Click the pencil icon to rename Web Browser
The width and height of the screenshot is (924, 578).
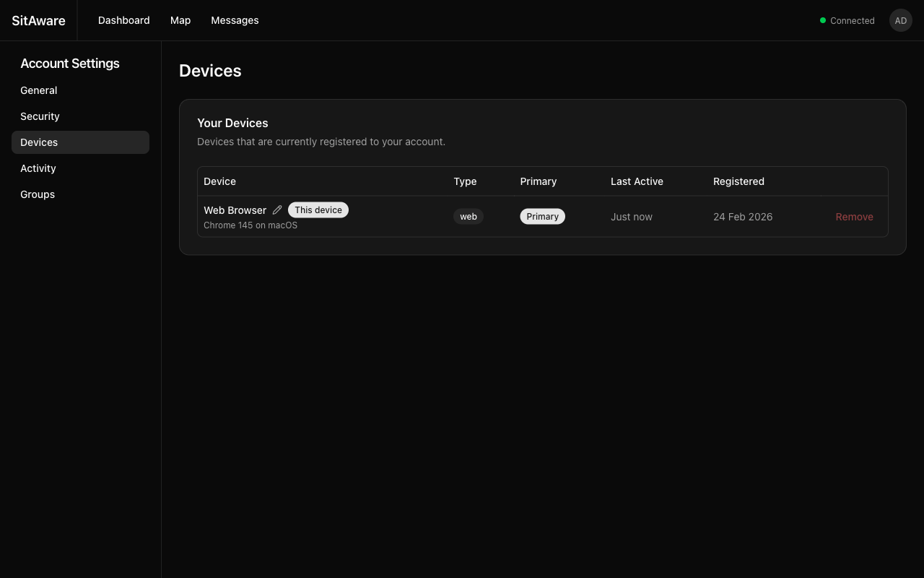click(277, 210)
